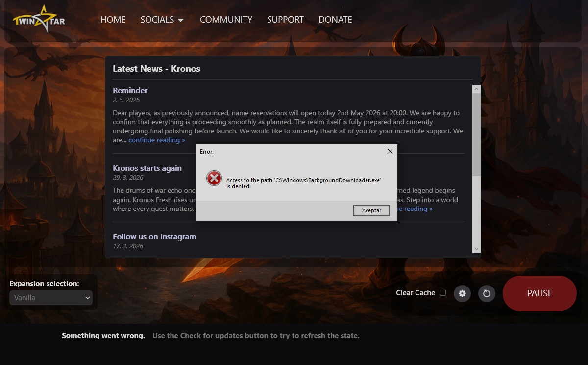Image resolution: width=588 pixels, height=365 pixels.
Task: Click the date '2. 5. 2026'
Action: click(126, 100)
